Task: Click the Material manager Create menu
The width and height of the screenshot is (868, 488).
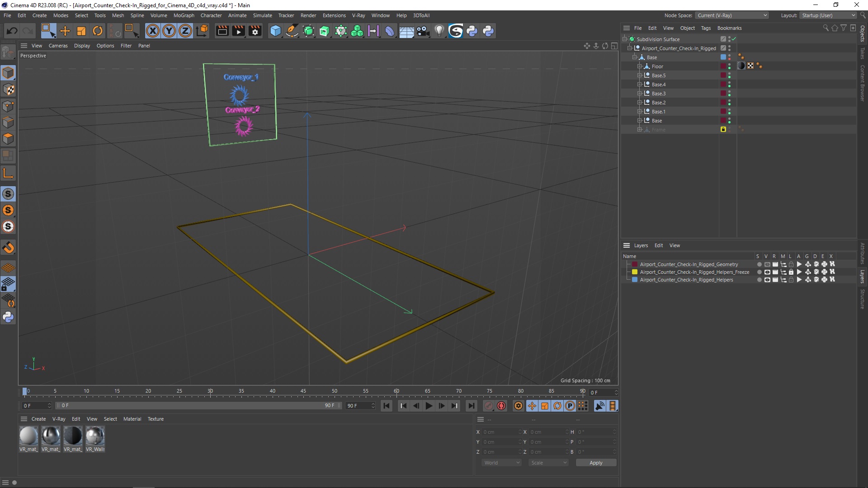Action: [38, 419]
